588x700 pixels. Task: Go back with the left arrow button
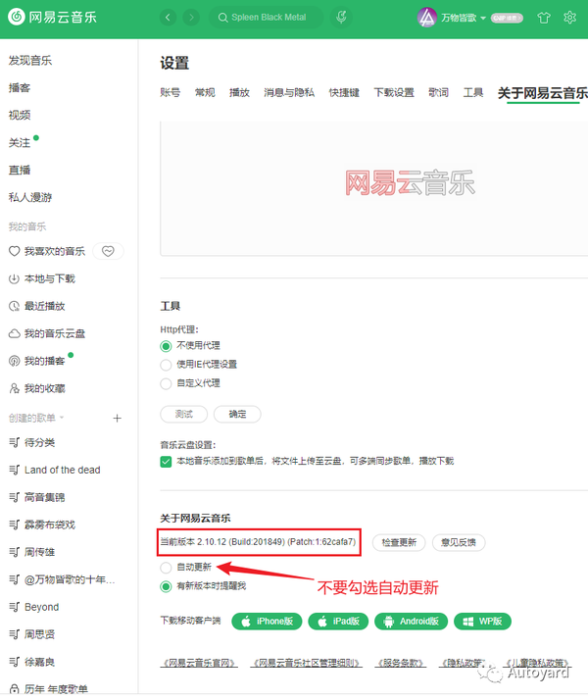[x=168, y=18]
